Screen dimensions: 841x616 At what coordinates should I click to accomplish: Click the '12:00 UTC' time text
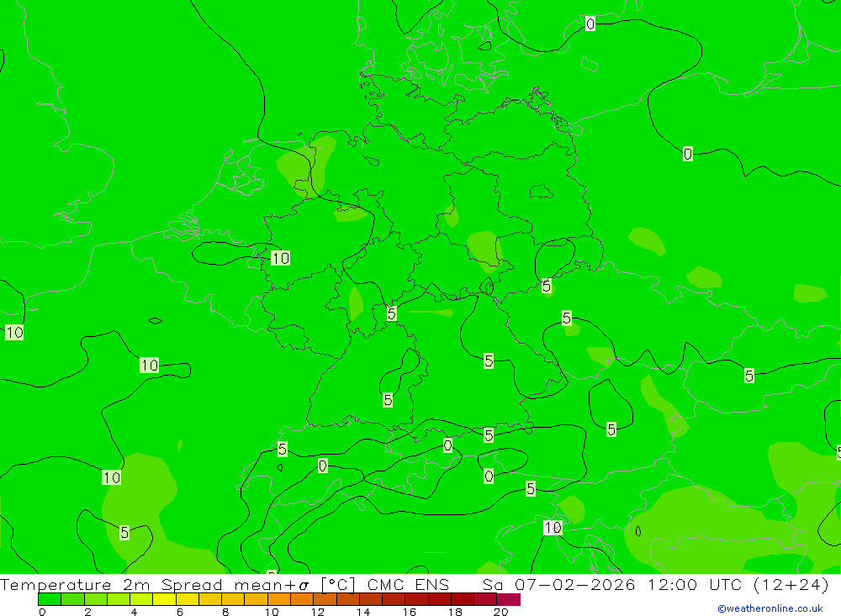(x=696, y=585)
